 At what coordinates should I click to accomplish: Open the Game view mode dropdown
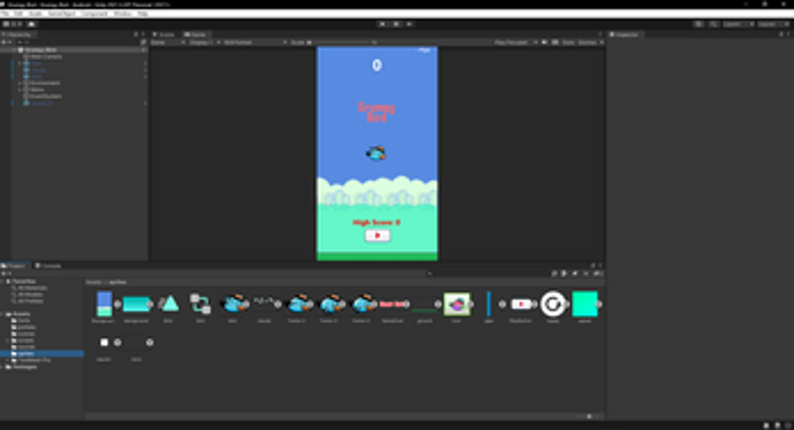(168, 43)
